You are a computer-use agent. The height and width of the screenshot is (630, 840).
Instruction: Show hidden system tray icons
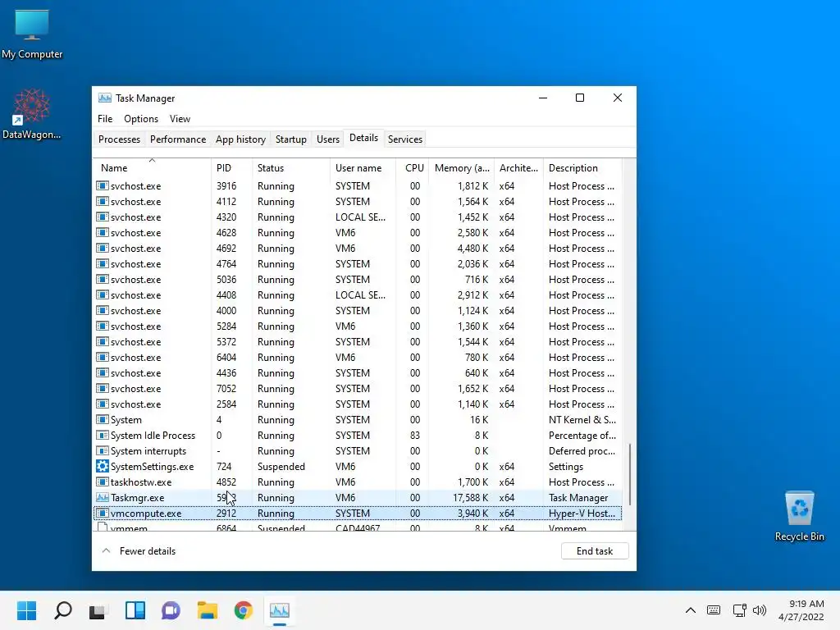[x=691, y=610]
